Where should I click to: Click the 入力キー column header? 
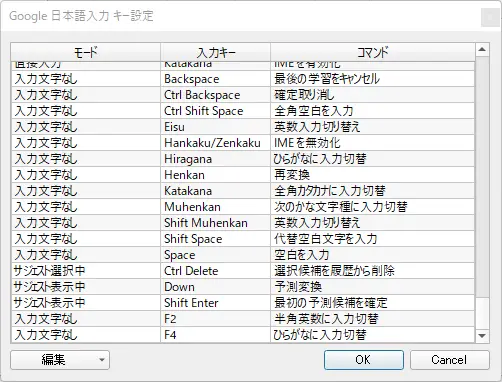(215, 52)
